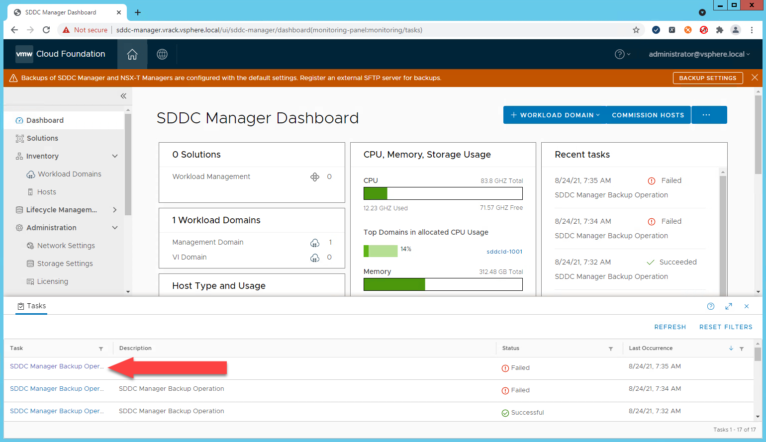The image size is (766, 442).
Task: Click the BACKUP SETTINGS button
Action: [707, 78]
